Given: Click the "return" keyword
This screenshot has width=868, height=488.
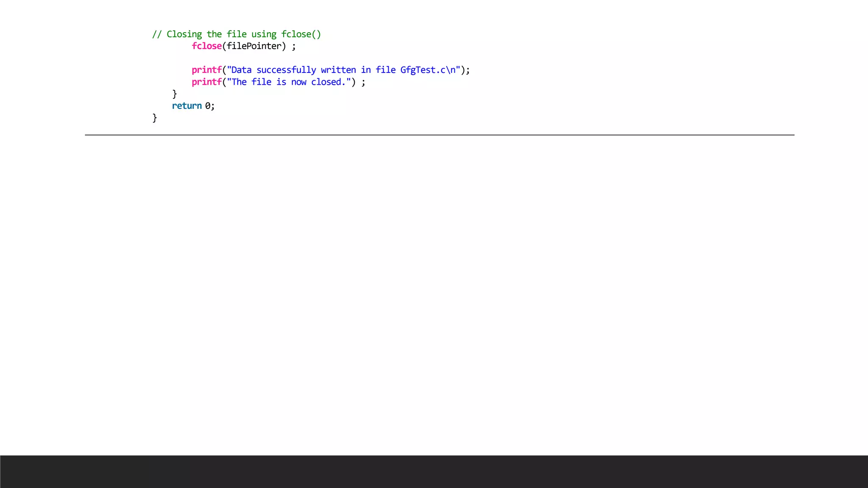Looking at the screenshot, I should [187, 106].
